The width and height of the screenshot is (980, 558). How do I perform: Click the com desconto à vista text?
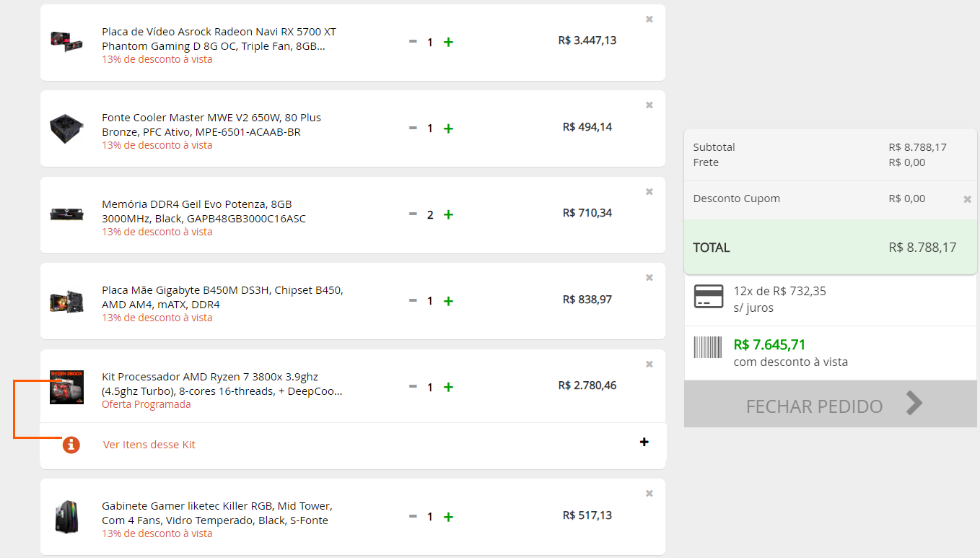[x=791, y=362]
